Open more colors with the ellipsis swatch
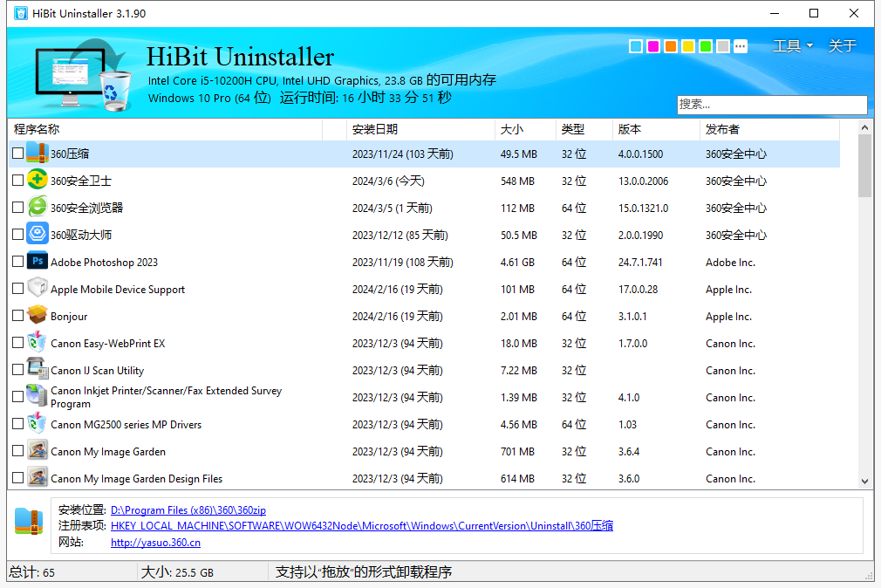The width and height of the screenshot is (881, 588). (741, 46)
